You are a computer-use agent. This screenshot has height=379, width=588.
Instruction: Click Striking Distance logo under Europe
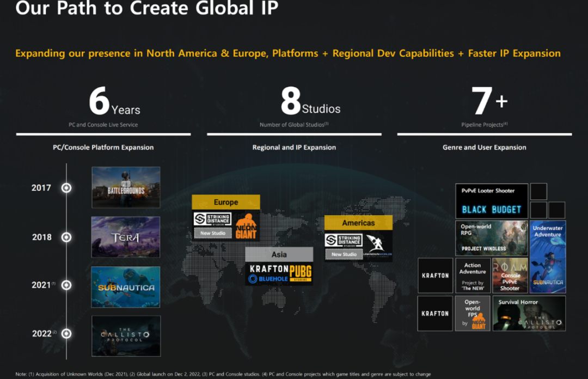pos(212,219)
